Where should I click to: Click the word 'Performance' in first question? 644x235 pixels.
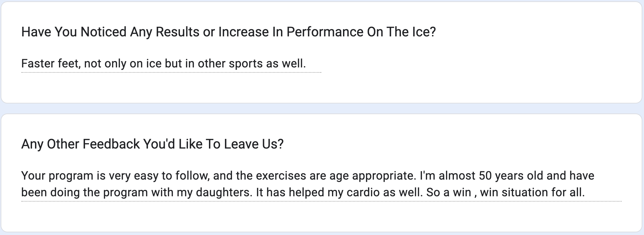click(x=325, y=32)
